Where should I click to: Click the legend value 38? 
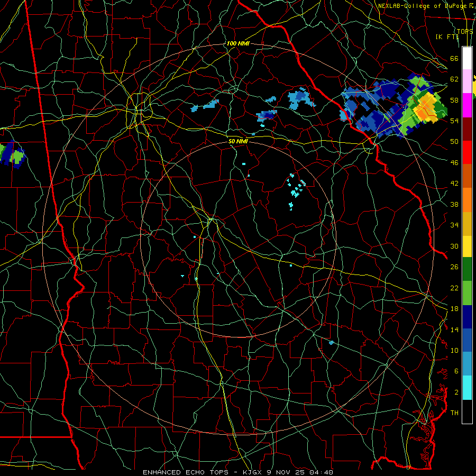454,204
